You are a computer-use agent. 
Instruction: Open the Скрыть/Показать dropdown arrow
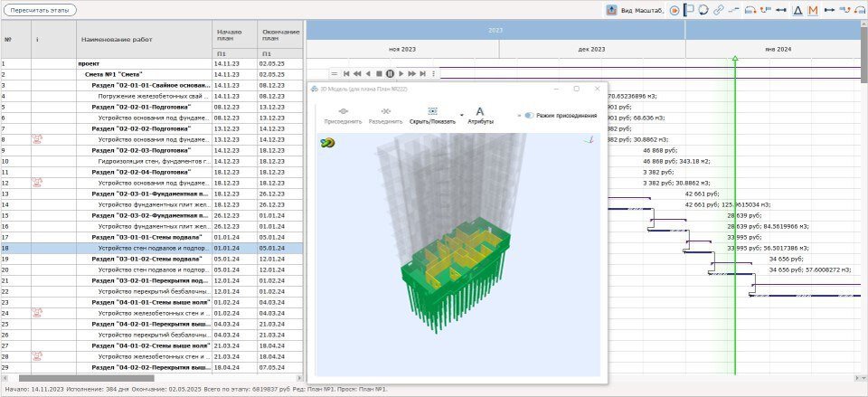(x=461, y=116)
